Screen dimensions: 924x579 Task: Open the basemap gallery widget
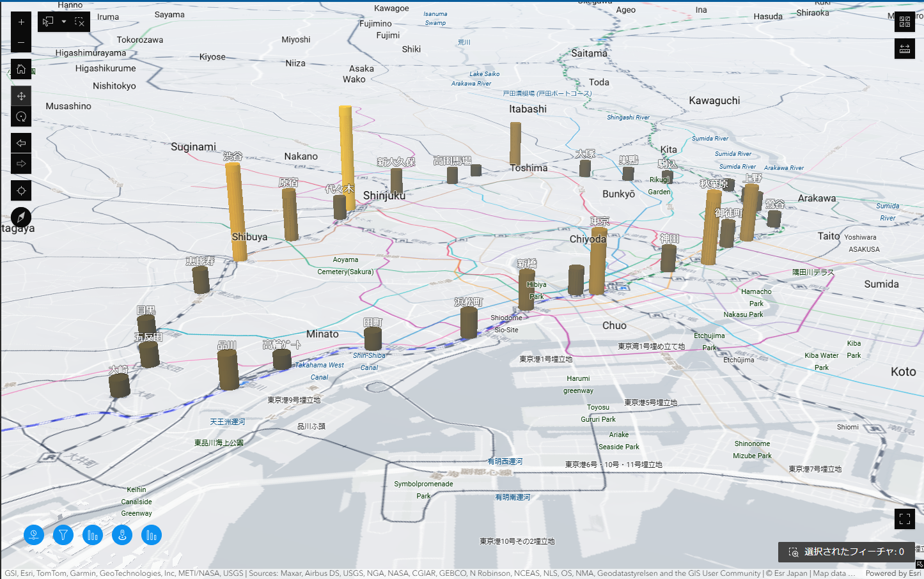[904, 22]
